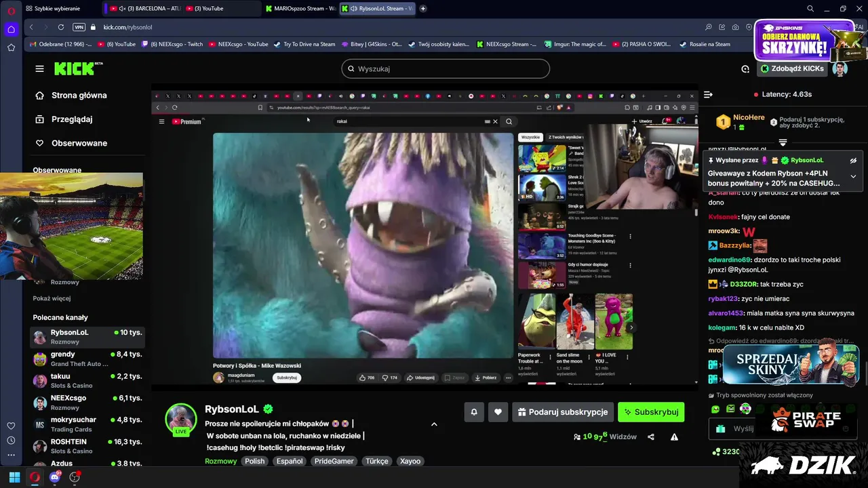
Task: Open Obserwowane in the sidebar
Action: tap(79, 143)
